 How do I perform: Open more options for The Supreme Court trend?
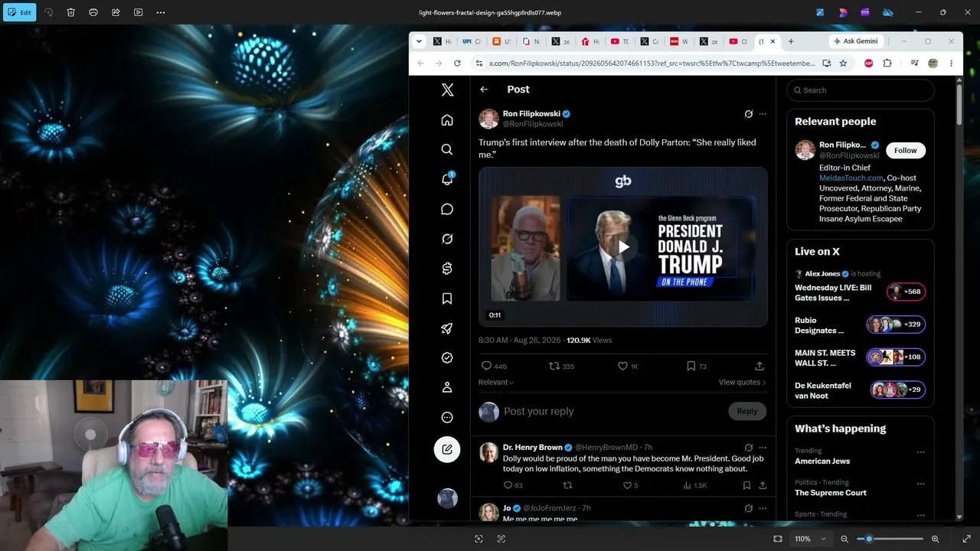[921, 484]
